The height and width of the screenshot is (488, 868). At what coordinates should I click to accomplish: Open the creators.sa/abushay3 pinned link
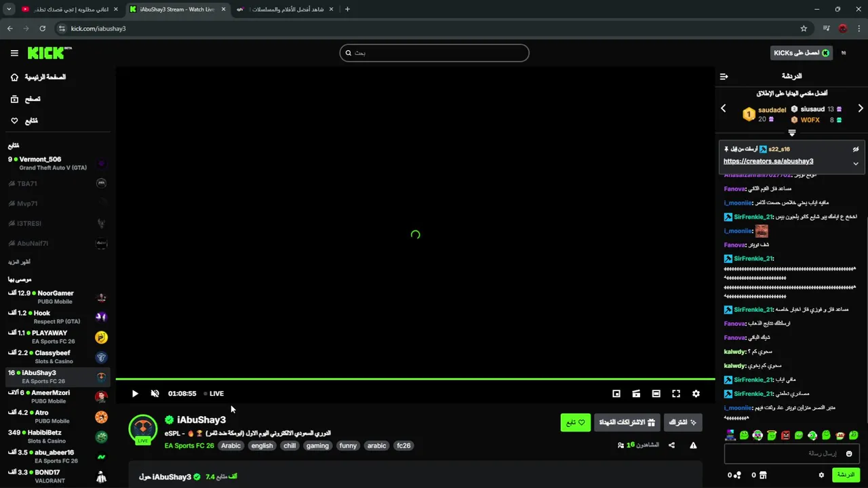768,161
